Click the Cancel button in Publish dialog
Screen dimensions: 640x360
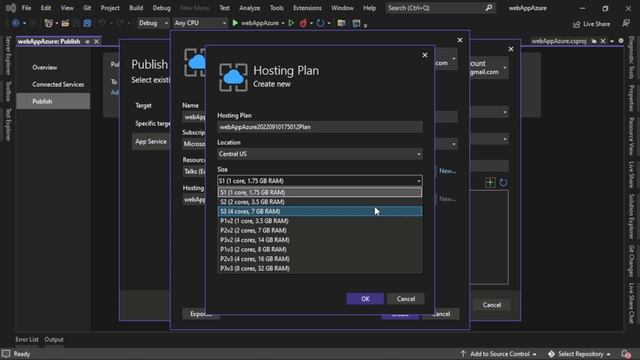pyautogui.click(x=492, y=305)
